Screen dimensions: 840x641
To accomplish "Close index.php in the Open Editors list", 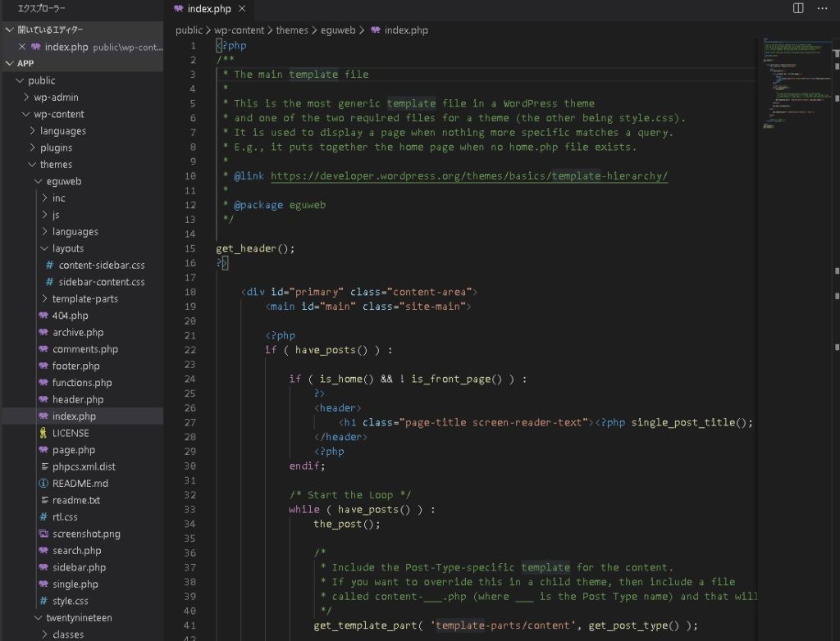I will click(22, 47).
